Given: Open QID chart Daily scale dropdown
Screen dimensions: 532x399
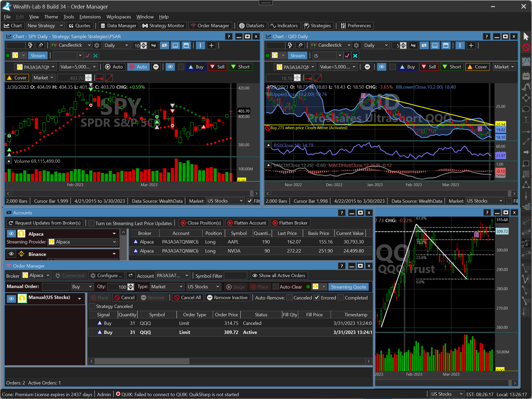Looking at the screenshot, I should click(376, 45).
